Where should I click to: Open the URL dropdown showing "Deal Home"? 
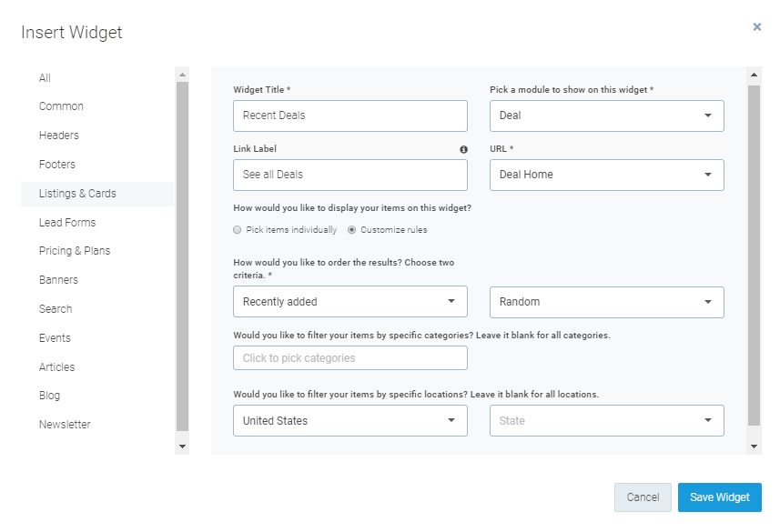click(606, 175)
